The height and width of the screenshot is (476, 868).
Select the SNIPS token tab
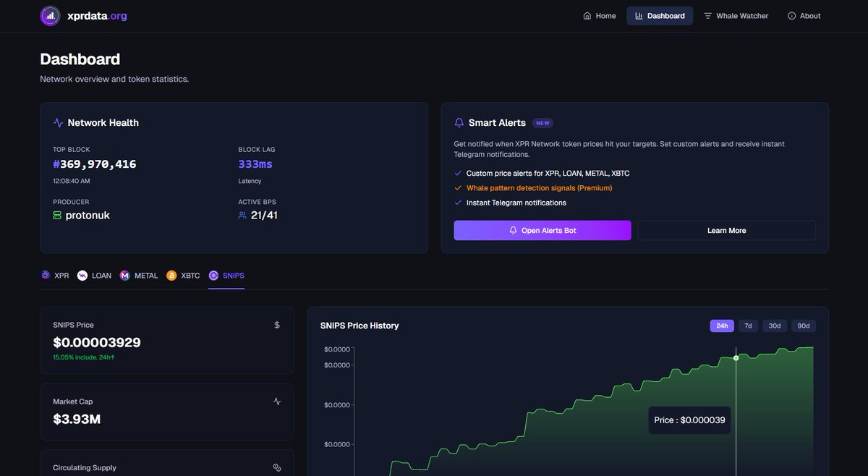[x=226, y=276]
